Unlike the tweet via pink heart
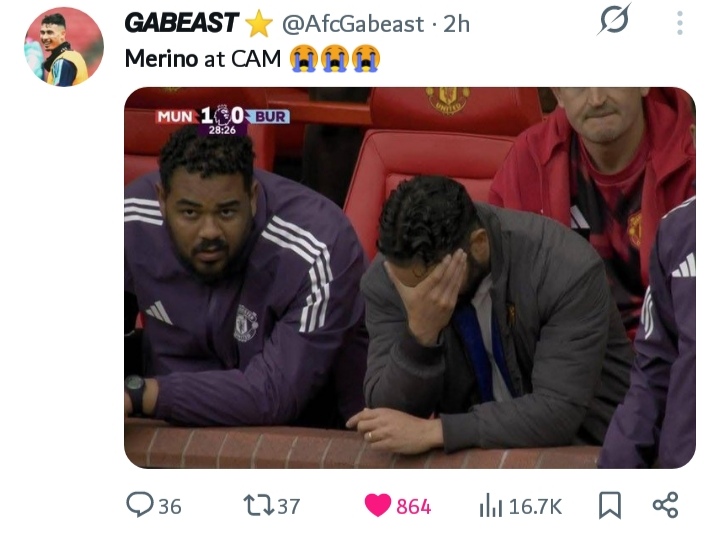The image size is (720, 537). [377, 505]
